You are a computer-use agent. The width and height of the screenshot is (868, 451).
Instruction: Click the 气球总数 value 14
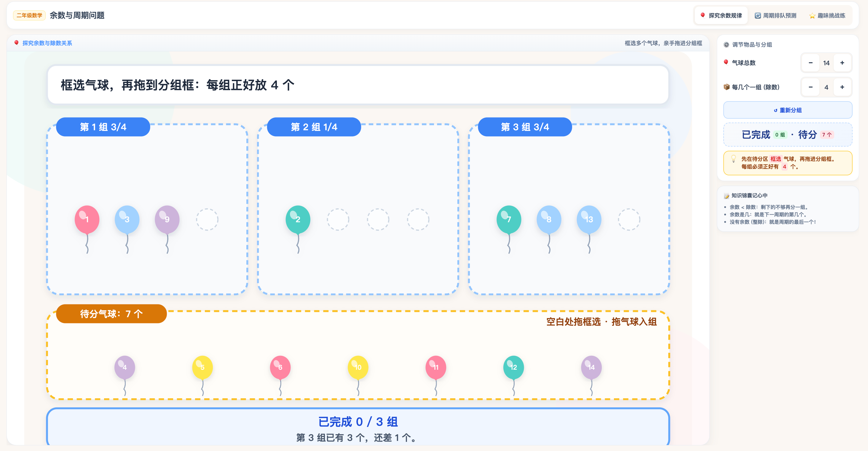pos(826,63)
